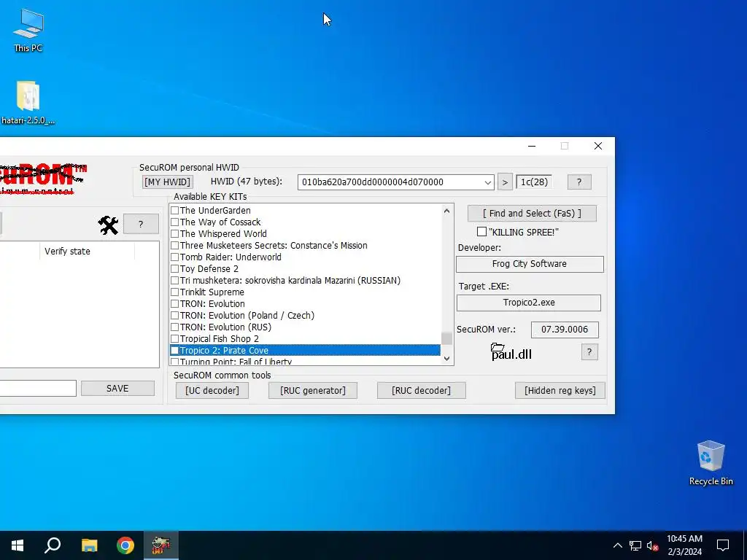Click ? help button beside paul.dll

(x=589, y=352)
